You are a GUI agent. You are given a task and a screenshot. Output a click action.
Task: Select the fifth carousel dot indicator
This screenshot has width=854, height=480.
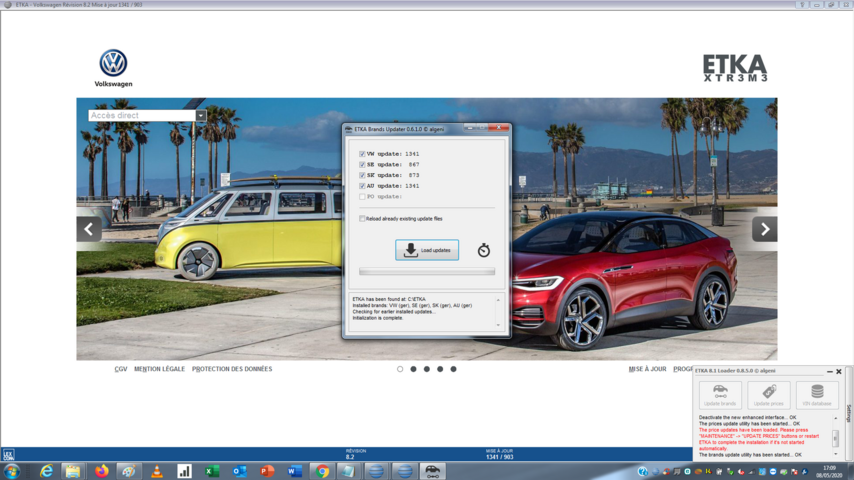tap(453, 369)
